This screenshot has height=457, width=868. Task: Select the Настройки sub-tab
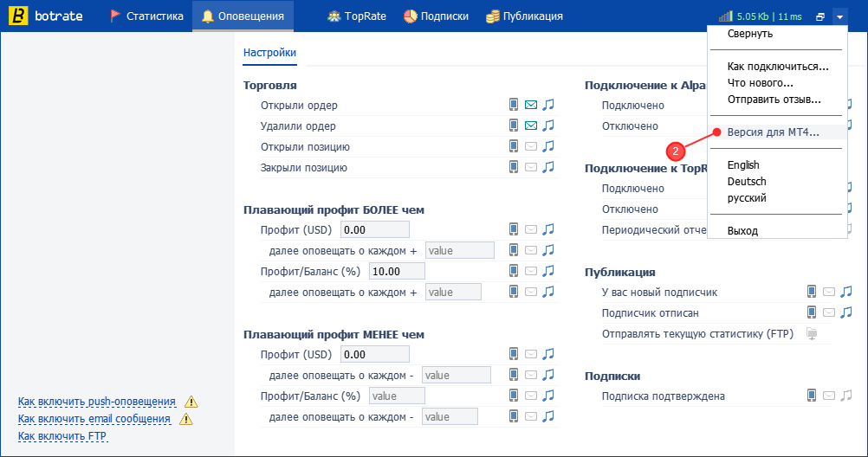[269, 53]
